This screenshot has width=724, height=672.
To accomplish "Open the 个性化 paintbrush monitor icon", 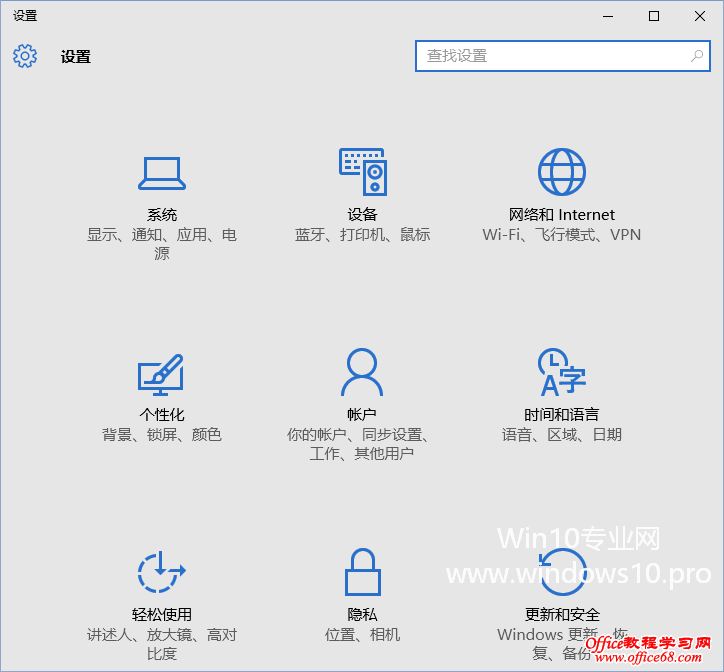I will pos(161,375).
